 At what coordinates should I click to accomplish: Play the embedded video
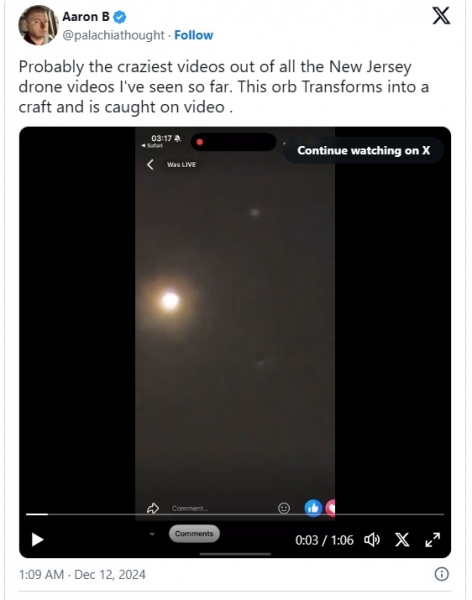pyautogui.click(x=37, y=540)
